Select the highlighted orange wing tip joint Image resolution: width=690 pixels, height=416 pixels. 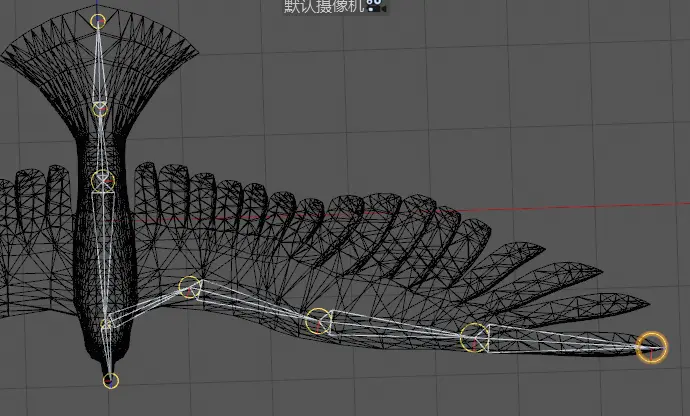(x=652, y=347)
